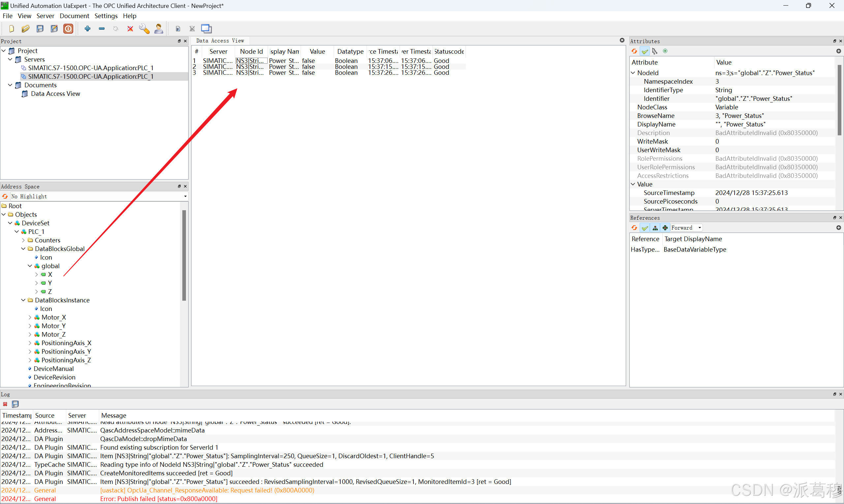The height and width of the screenshot is (504, 844).
Task: Click the blue minus Remove Server icon
Action: pos(102,29)
